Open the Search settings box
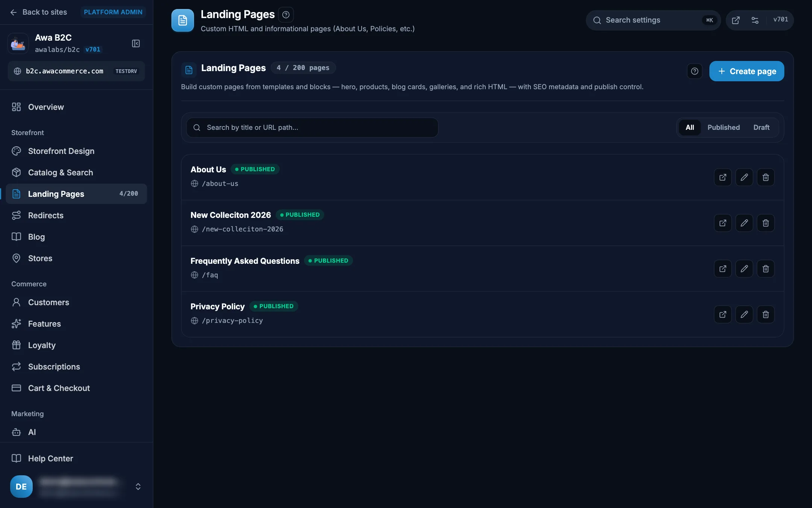The width and height of the screenshot is (812, 508). (x=653, y=20)
